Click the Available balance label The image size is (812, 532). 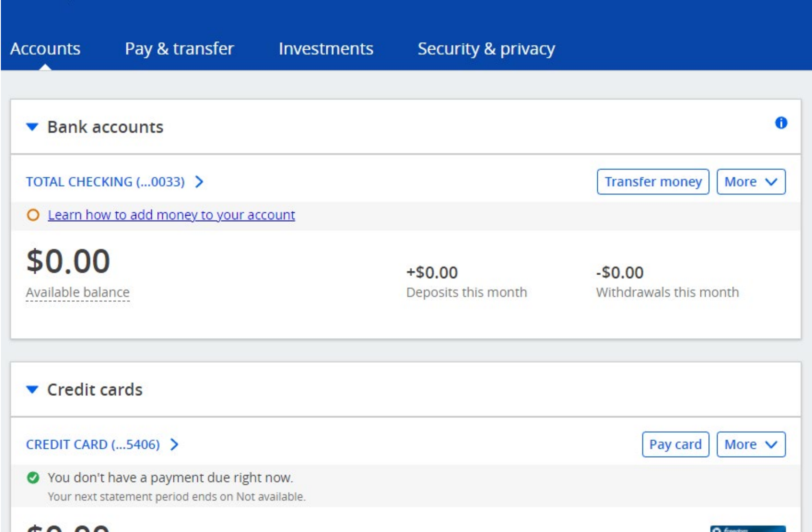(x=78, y=292)
